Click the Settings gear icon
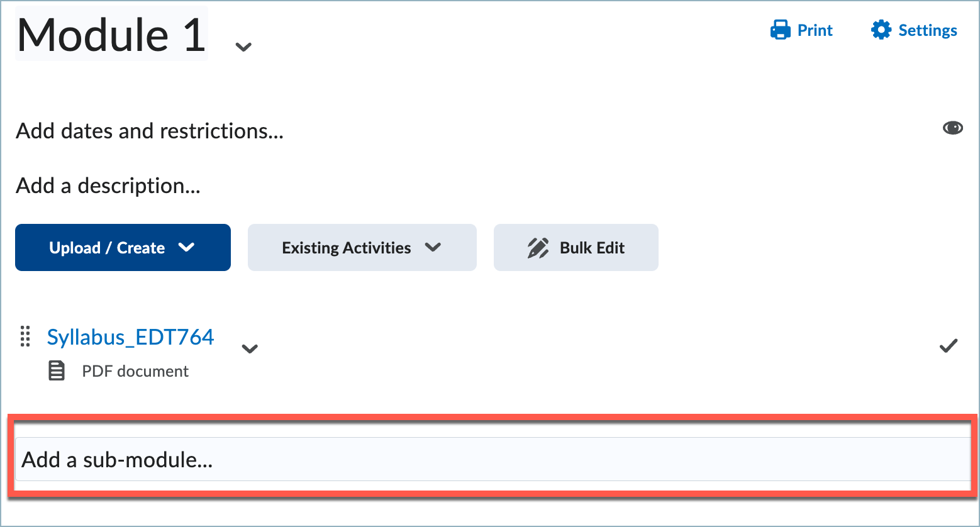The height and width of the screenshot is (527, 980). [x=881, y=30]
